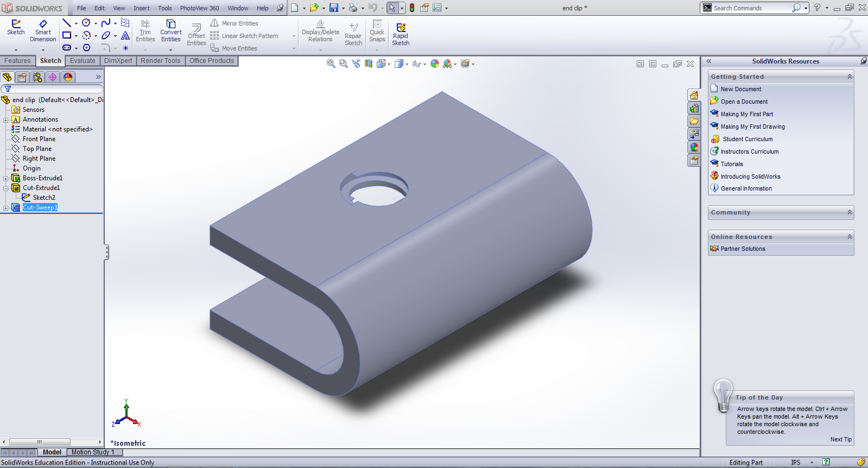The image size is (868, 468).
Task: Click the New Document link
Action: (741, 89)
